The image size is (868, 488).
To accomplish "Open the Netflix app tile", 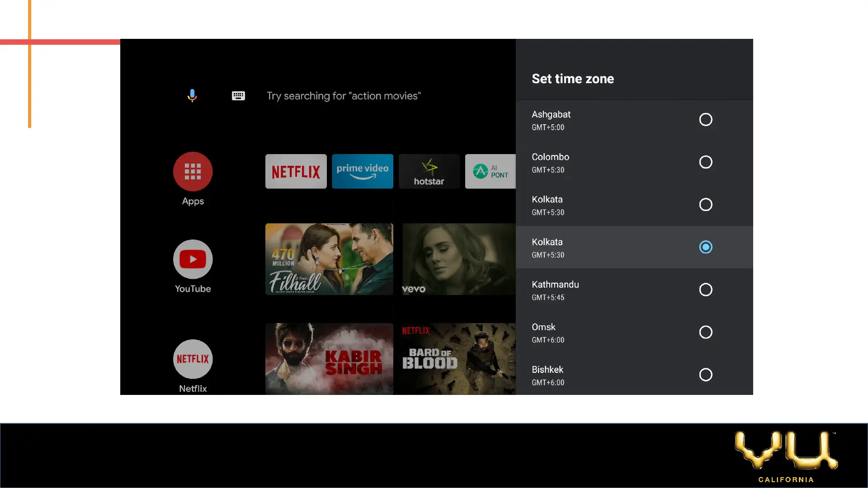I will (296, 171).
